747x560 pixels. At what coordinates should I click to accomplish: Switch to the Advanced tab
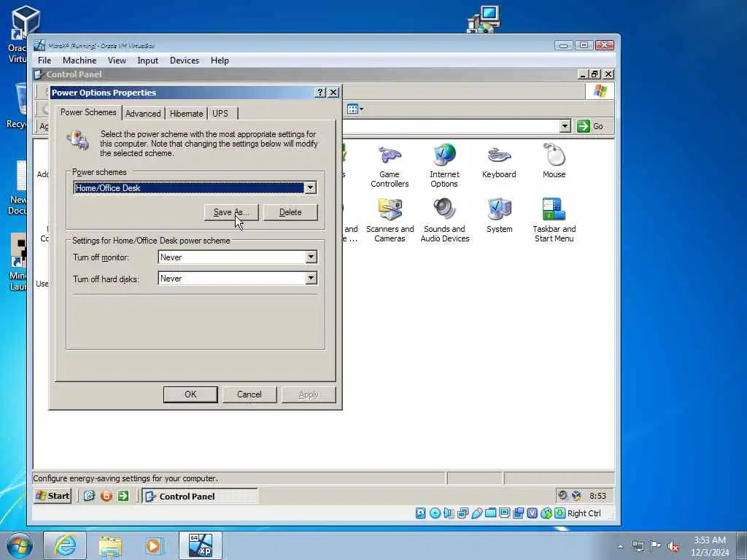coord(143,113)
